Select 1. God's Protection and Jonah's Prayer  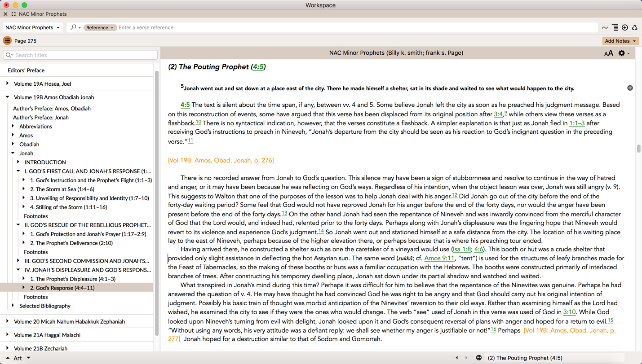pos(88,234)
